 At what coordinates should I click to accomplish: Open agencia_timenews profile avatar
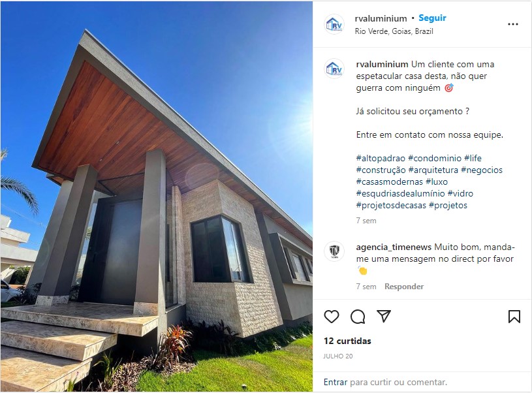(334, 251)
